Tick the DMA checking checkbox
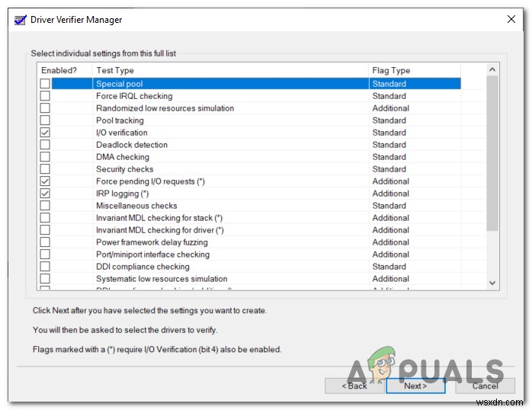Viewport: 532px width, 410px height. pyautogui.click(x=45, y=157)
